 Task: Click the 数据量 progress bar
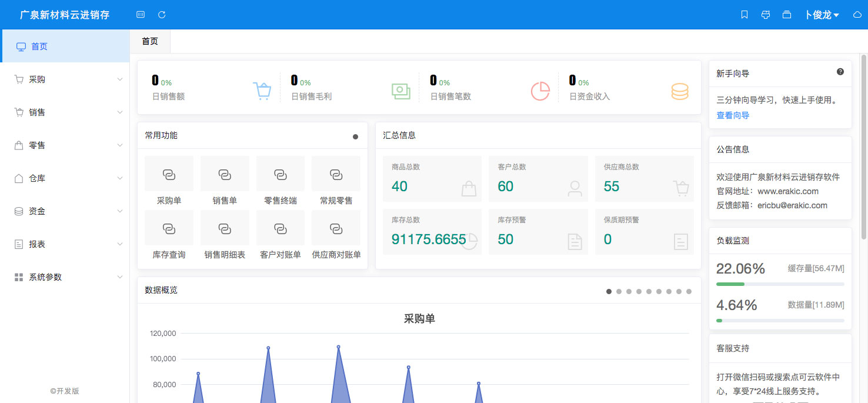(780, 321)
